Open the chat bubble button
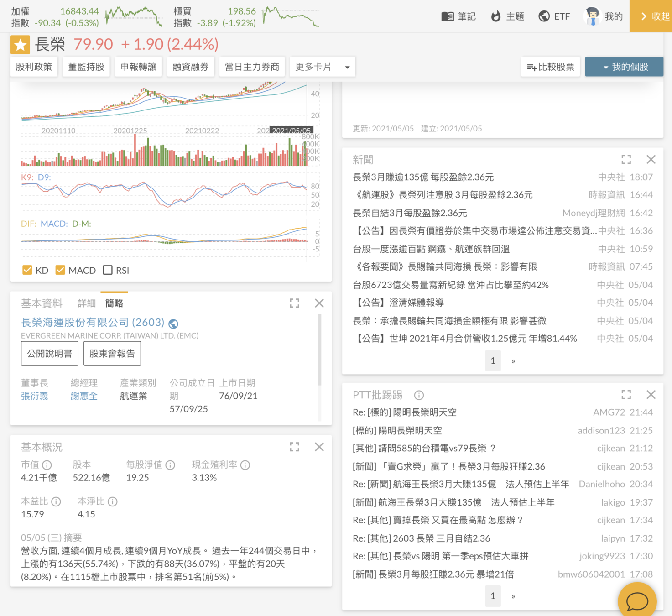 click(x=637, y=601)
